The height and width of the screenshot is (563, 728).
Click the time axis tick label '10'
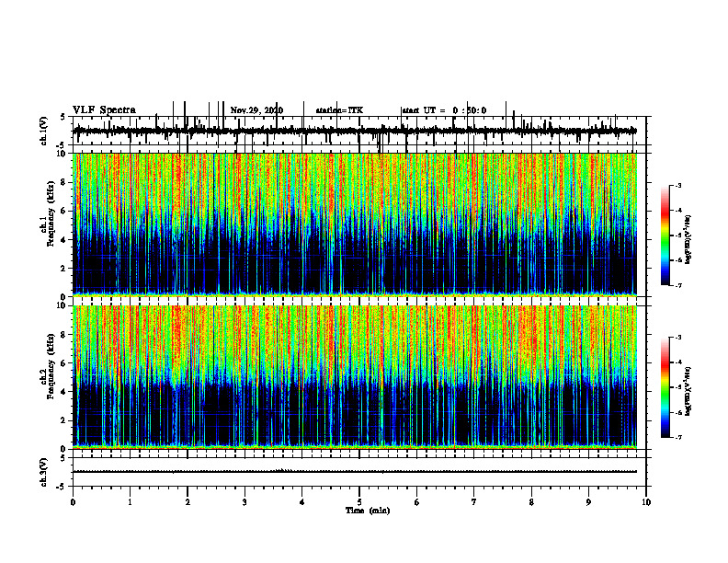pyautogui.click(x=646, y=502)
